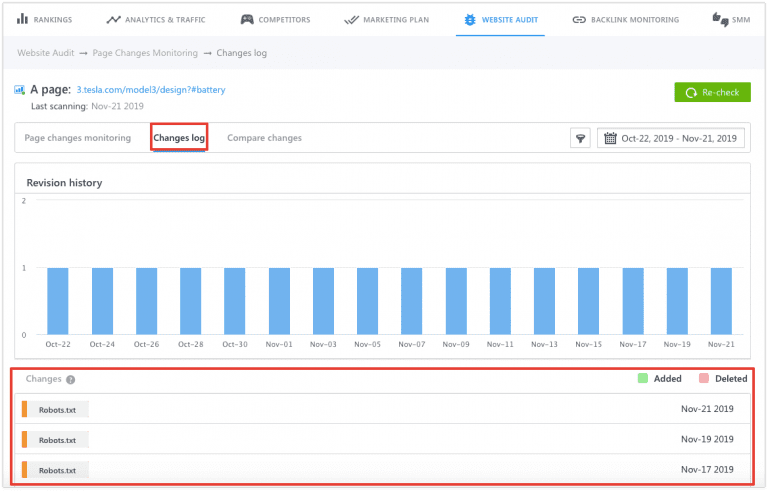
Task: Expand the Robots.txt change from Nov-17 2019
Action: point(382,469)
